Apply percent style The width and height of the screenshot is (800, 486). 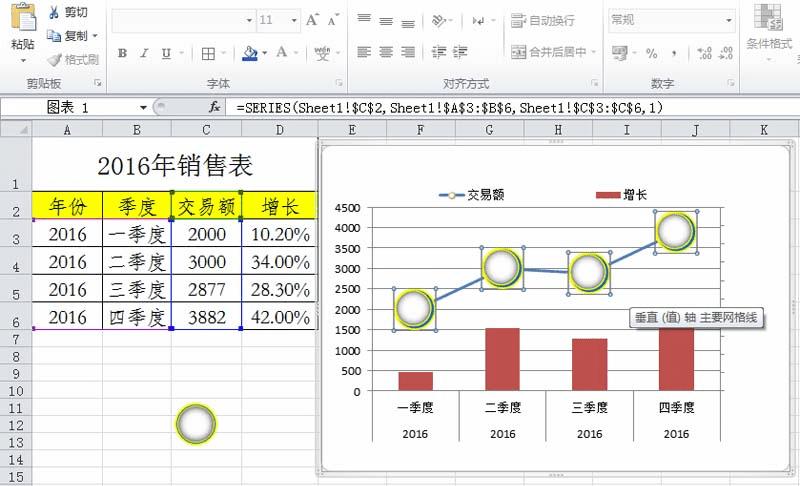click(x=652, y=54)
